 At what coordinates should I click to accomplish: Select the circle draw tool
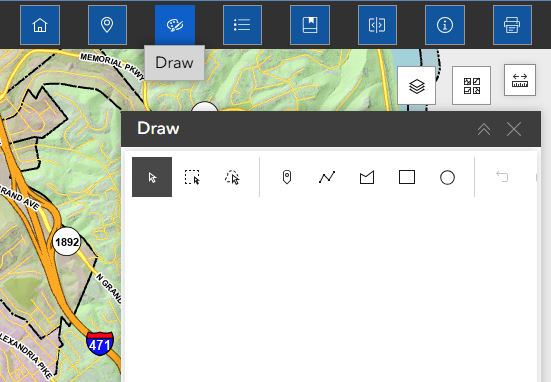(x=447, y=177)
